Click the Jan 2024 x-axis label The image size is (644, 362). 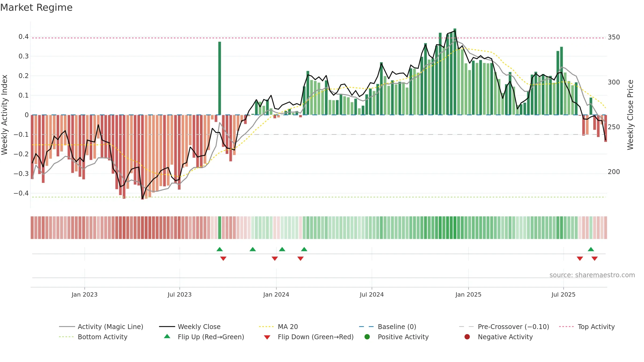[276, 294]
